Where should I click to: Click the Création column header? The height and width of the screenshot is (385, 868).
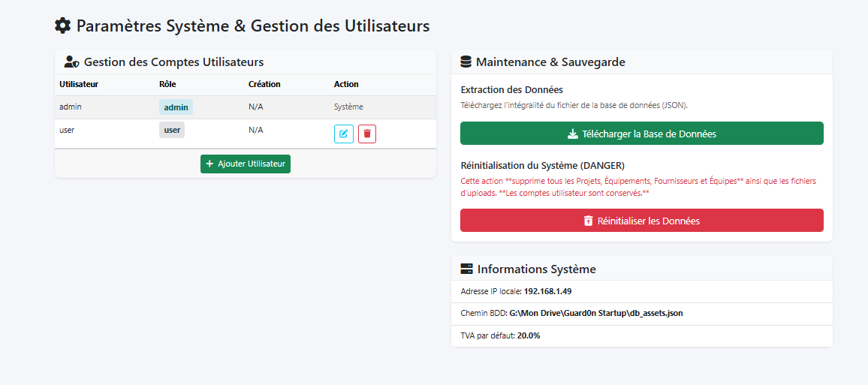pyautogui.click(x=264, y=84)
